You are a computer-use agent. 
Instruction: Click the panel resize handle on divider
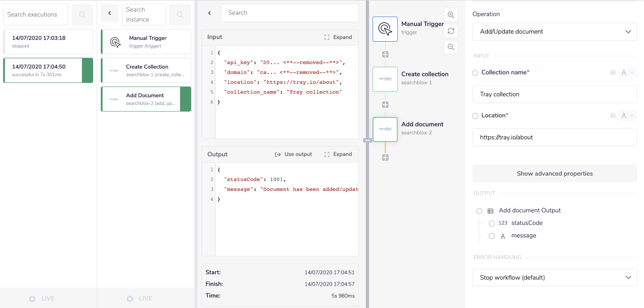tap(367, 140)
